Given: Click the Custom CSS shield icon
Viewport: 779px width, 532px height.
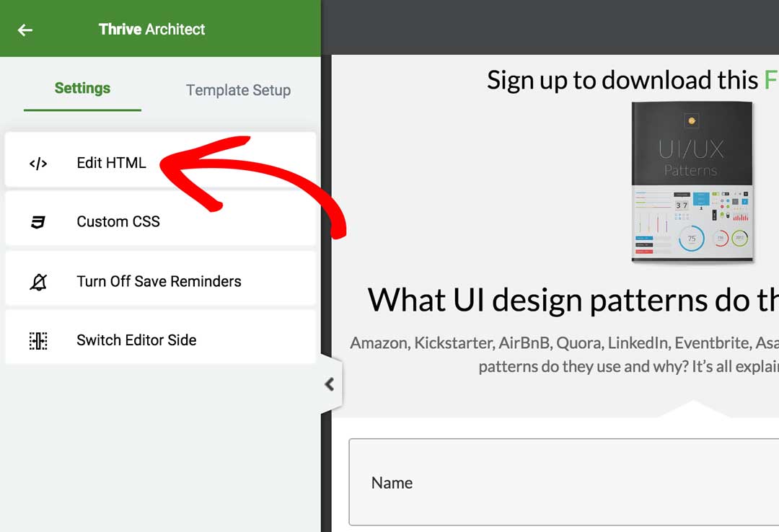Looking at the screenshot, I should 37,221.
